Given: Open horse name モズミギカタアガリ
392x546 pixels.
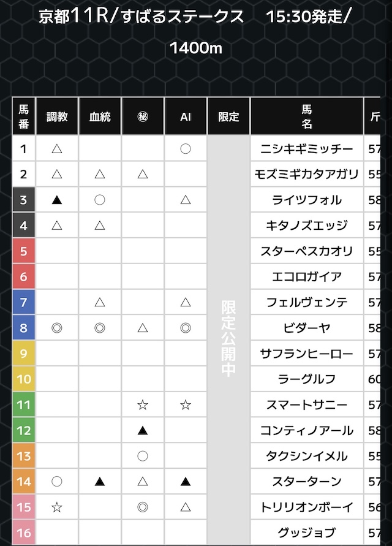Looking at the screenshot, I should coord(306,174).
